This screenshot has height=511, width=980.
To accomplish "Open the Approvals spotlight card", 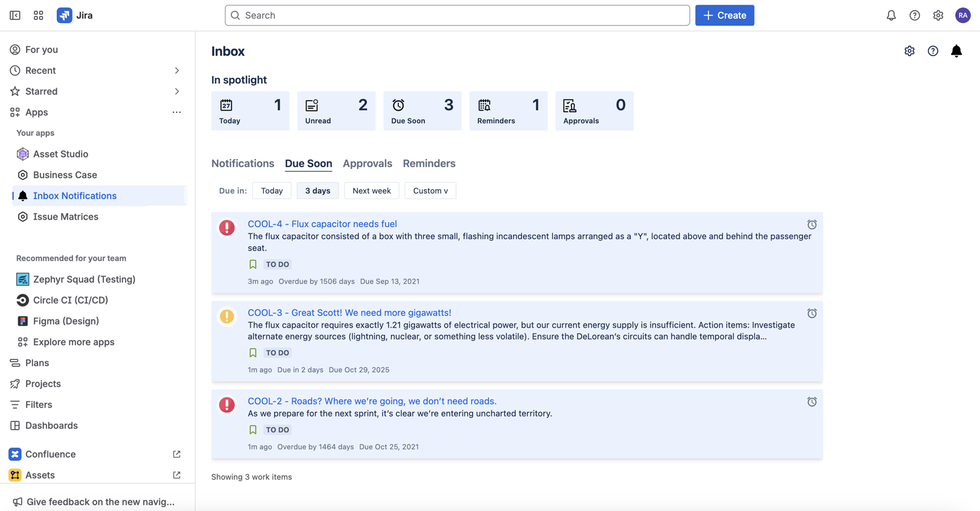I will coord(595,111).
